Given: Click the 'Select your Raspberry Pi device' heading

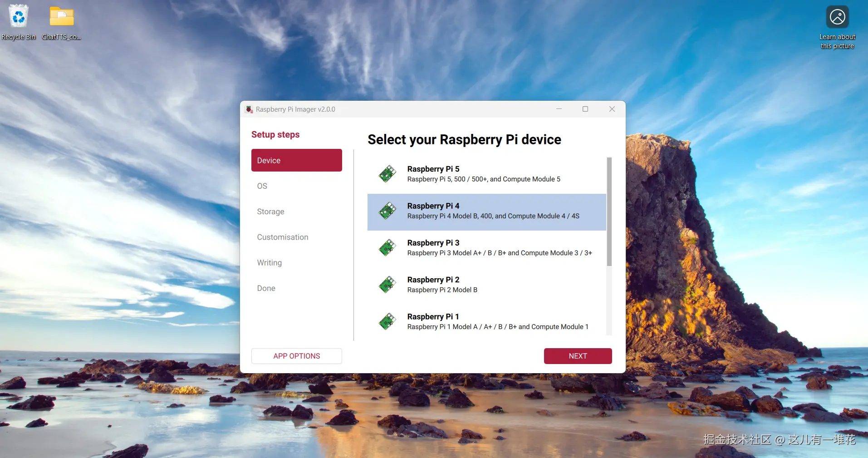Looking at the screenshot, I should click(x=464, y=140).
